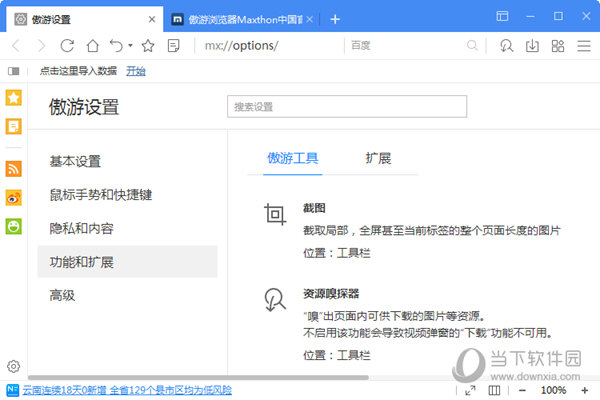Switch to the 扩展 tab
600x400 pixels.
click(378, 158)
